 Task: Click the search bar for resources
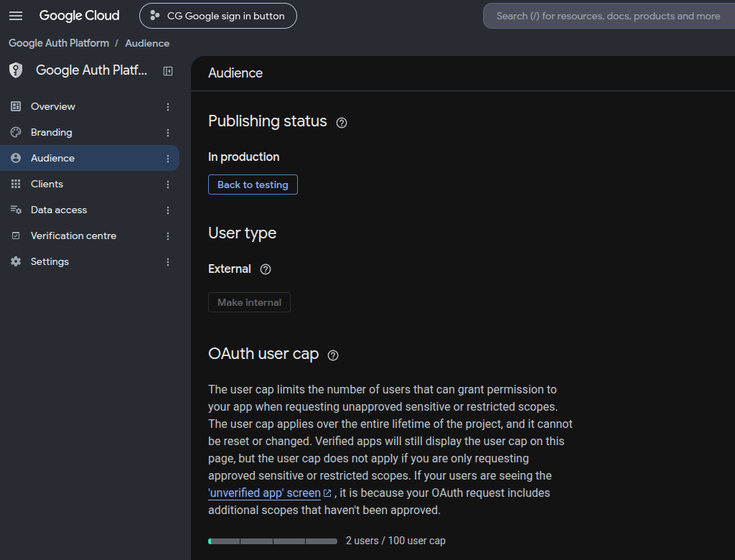click(x=609, y=16)
